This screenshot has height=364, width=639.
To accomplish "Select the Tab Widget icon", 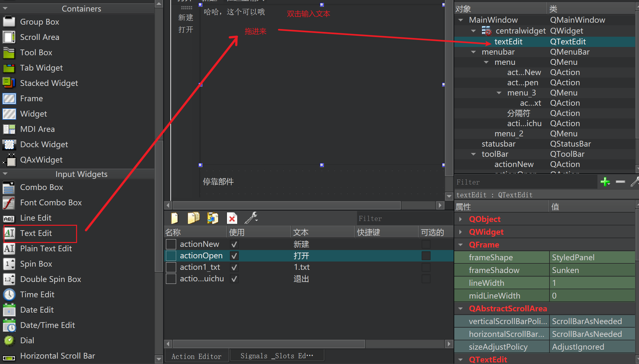I will point(9,68).
